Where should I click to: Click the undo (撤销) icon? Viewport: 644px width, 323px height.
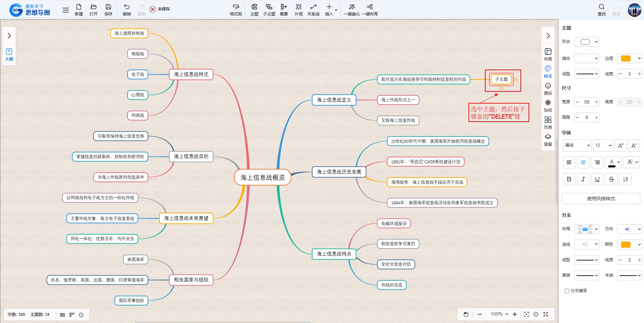(127, 9)
